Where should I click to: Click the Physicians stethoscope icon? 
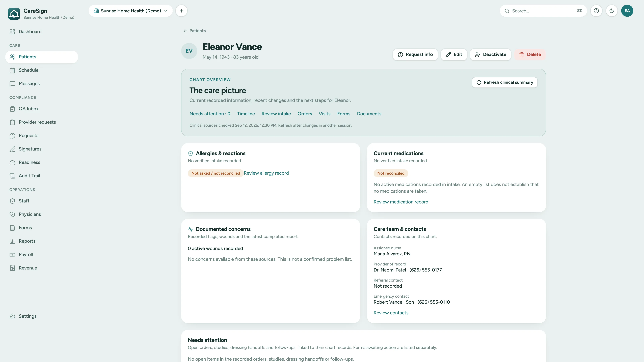coord(12,214)
